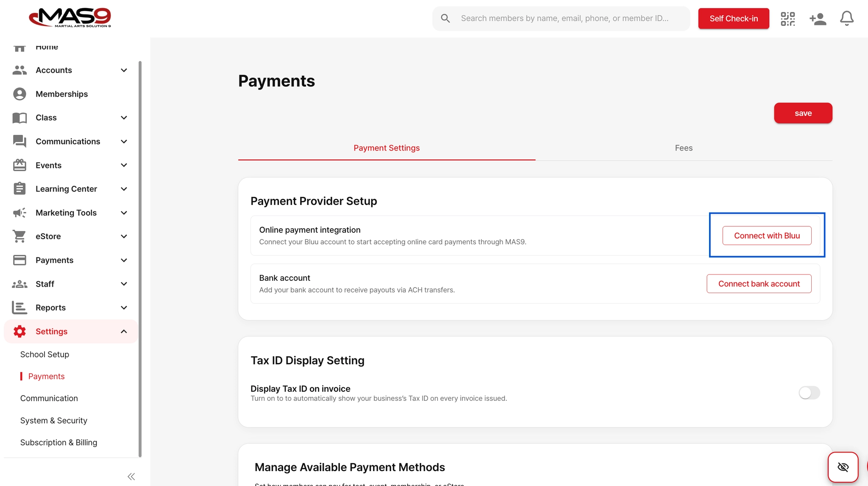Click the Memberships sidebar icon

19,94
